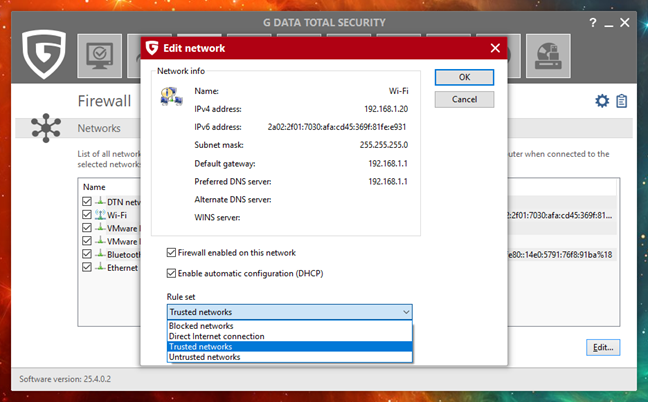Click the network computers icon in Network info
Image resolution: width=648 pixels, height=402 pixels.
171,97
